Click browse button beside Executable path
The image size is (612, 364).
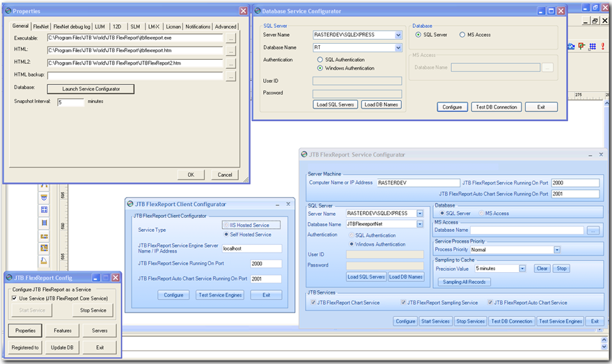point(230,38)
